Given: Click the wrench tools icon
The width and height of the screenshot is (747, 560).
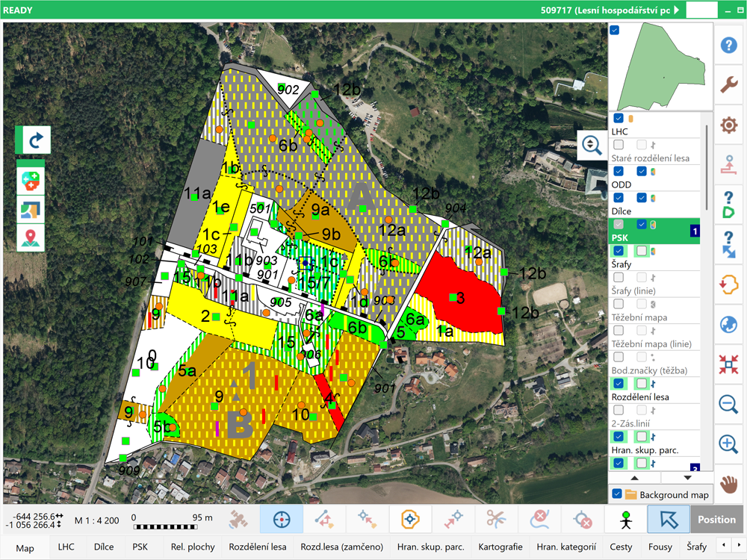Looking at the screenshot, I should coord(728,84).
